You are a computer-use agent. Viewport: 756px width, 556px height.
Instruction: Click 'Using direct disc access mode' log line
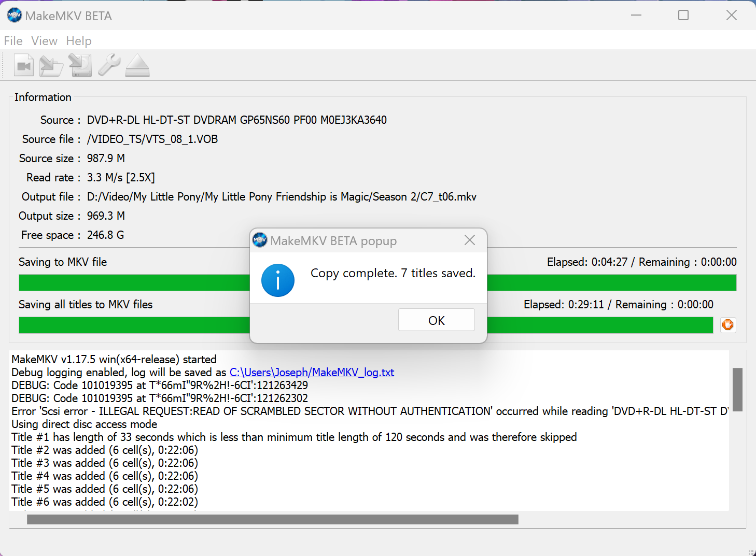click(85, 424)
